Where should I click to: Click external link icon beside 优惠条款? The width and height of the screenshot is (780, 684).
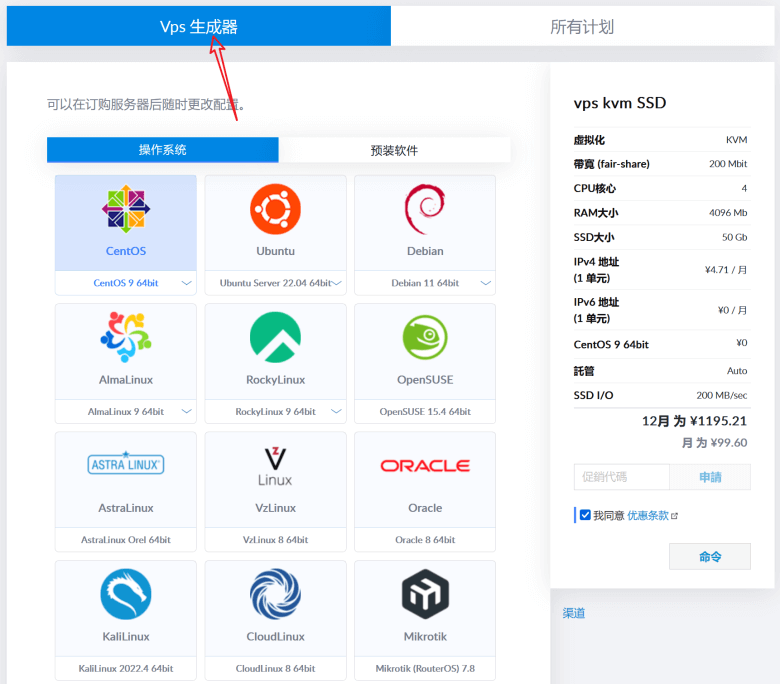pos(675,516)
